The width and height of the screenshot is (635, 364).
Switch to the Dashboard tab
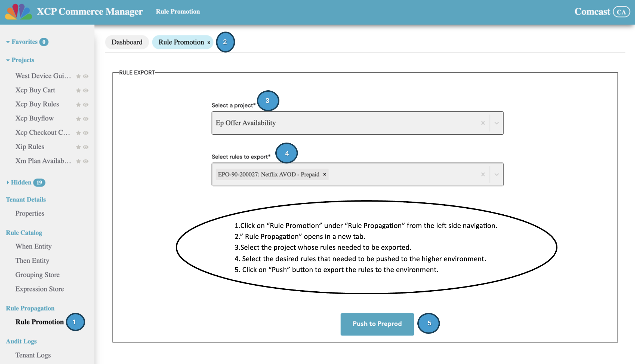(x=127, y=42)
